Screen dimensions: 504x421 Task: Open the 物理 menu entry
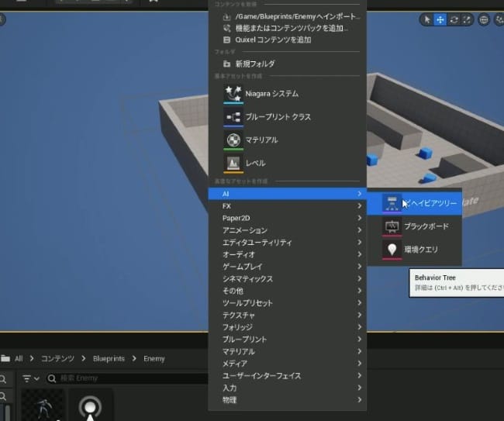coord(288,400)
